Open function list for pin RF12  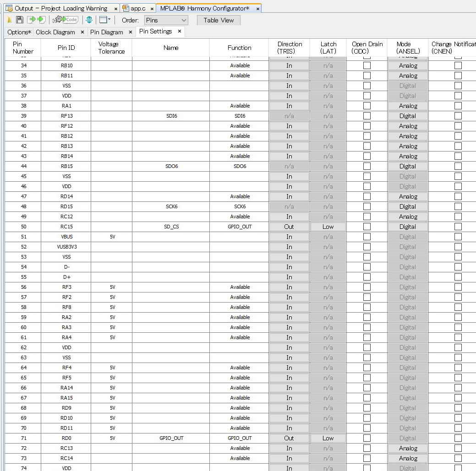tap(240, 126)
